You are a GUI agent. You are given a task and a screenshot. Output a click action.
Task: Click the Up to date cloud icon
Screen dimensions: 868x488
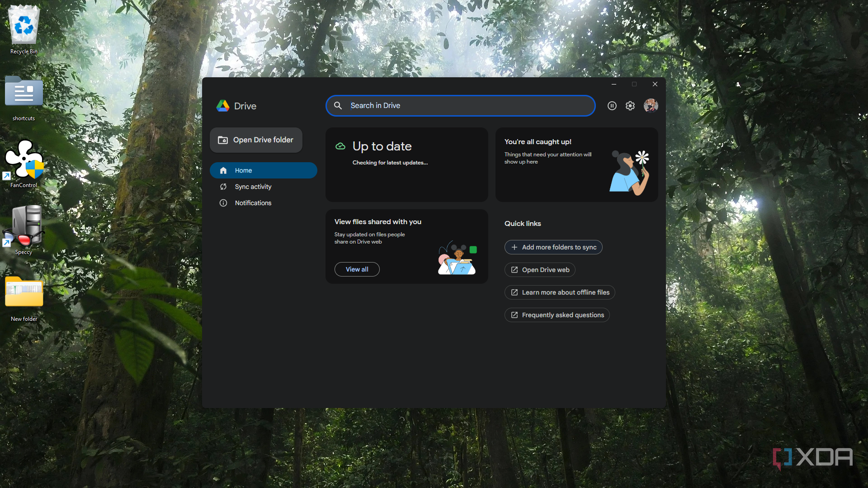pos(340,146)
